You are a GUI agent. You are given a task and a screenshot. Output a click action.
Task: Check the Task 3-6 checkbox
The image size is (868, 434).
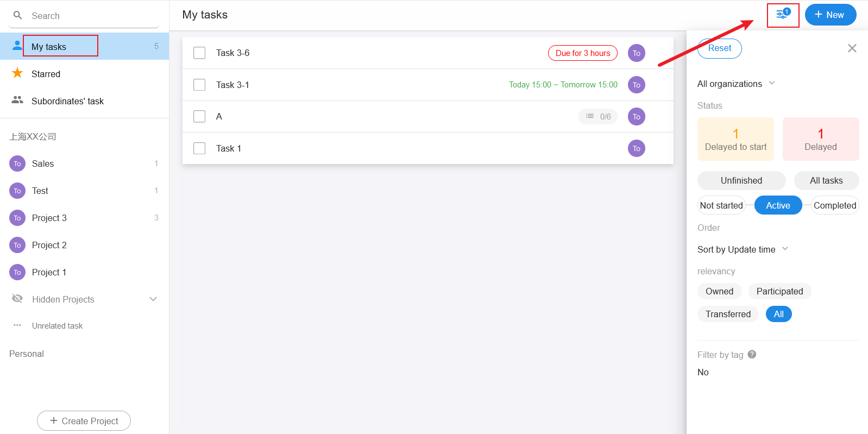(x=199, y=53)
